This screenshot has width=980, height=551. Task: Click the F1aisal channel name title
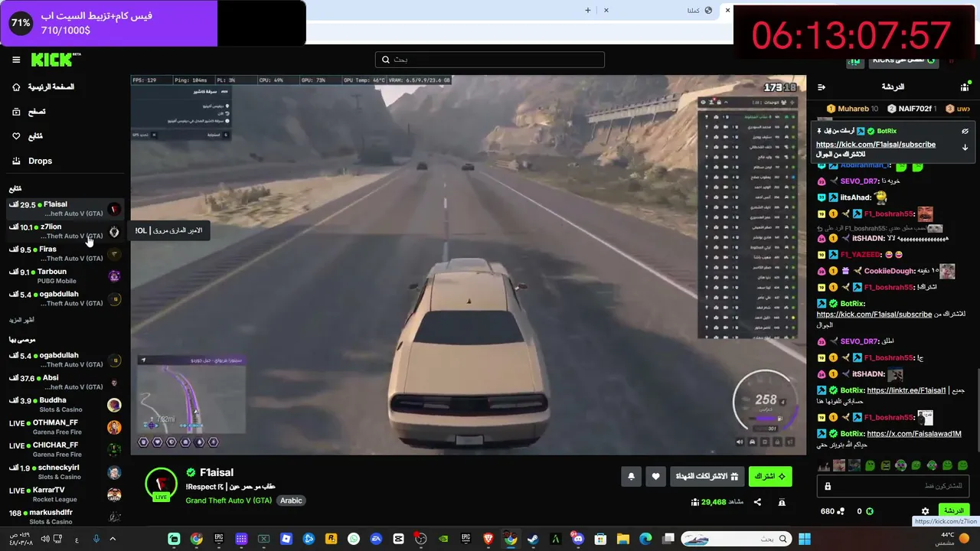pyautogui.click(x=217, y=472)
